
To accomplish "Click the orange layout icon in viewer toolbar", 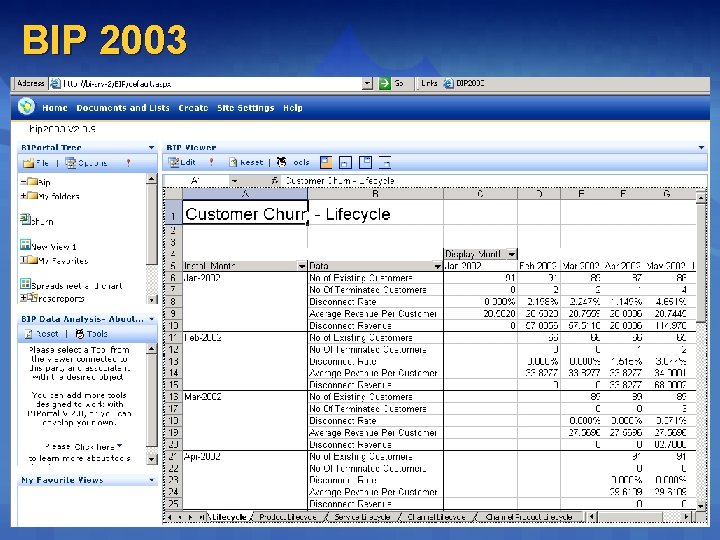I will click(x=326, y=162).
